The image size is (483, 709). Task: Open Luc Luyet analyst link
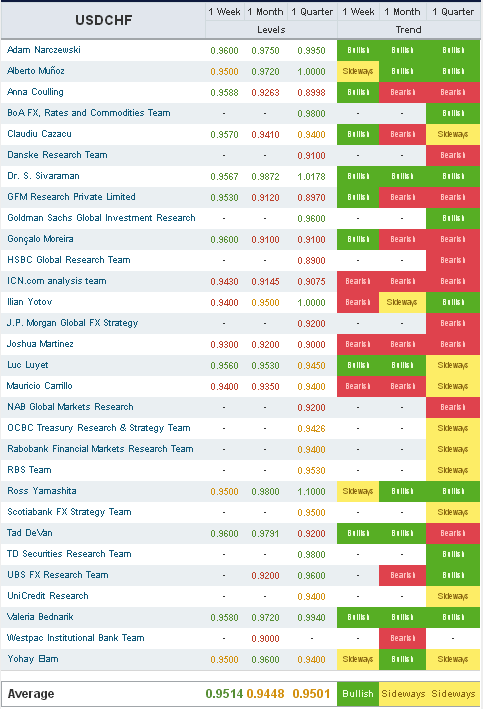point(28,365)
